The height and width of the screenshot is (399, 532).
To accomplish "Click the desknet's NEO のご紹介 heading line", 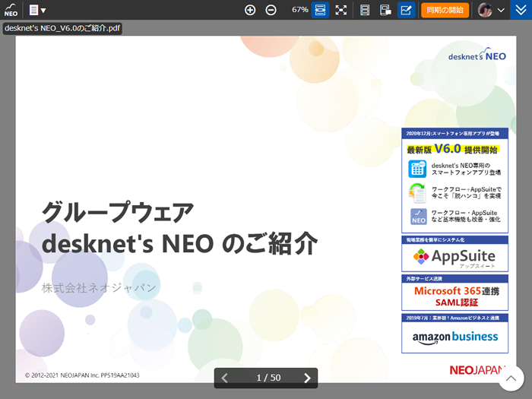I will point(180,244).
